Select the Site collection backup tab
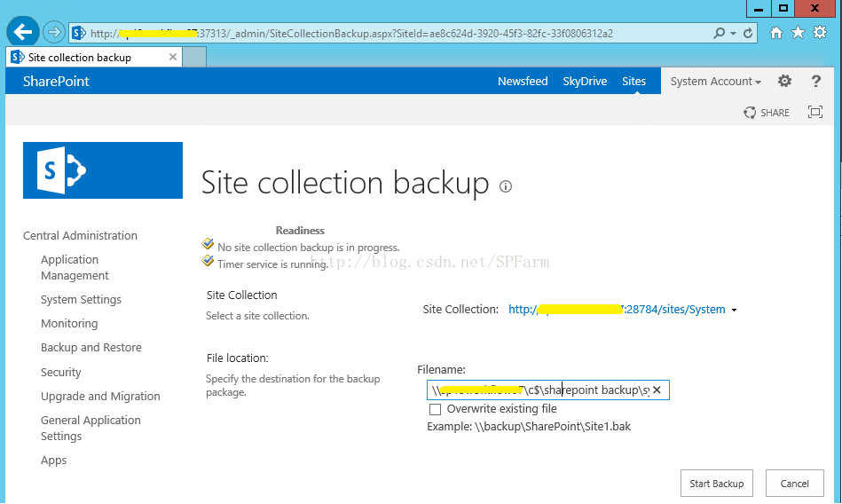 [x=93, y=57]
